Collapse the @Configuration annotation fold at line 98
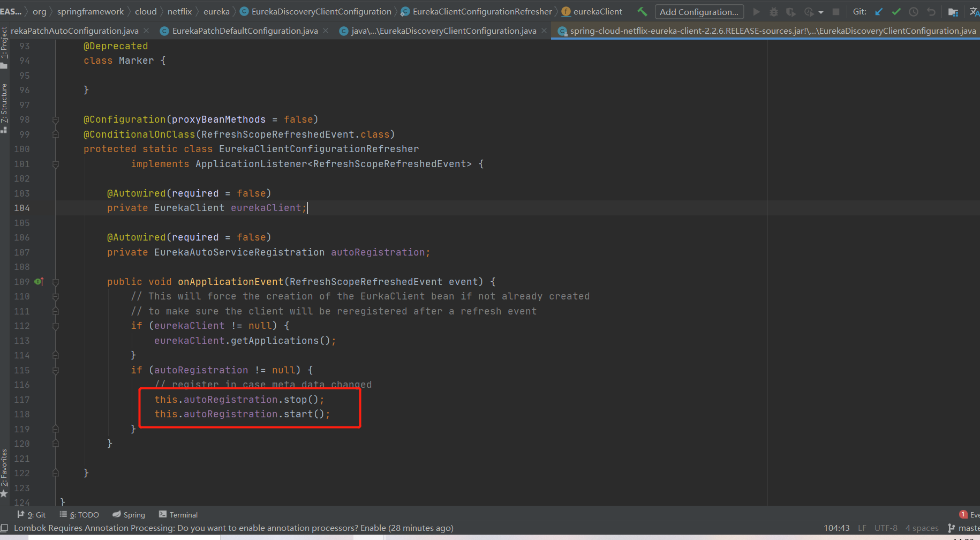This screenshot has height=540, width=980. click(56, 120)
